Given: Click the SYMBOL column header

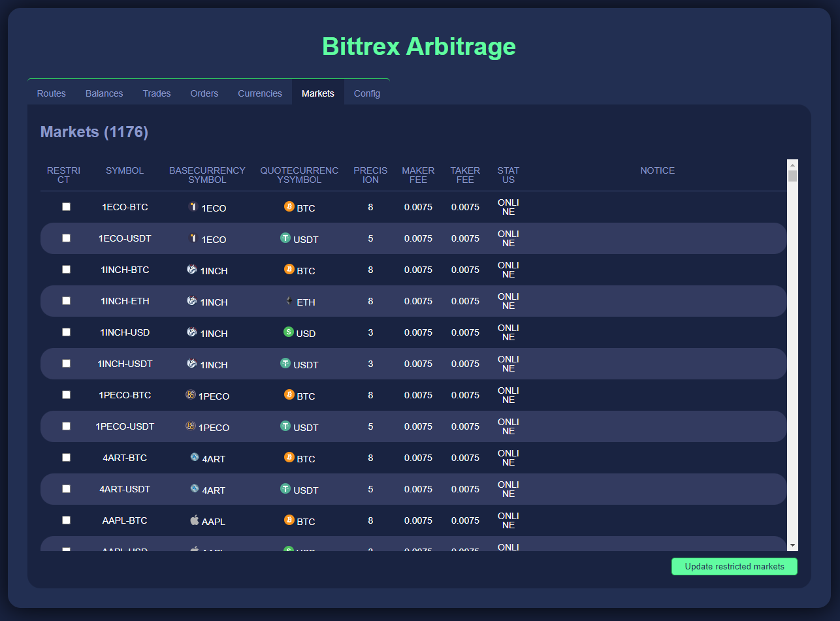Looking at the screenshot, I should pos(125,170).
